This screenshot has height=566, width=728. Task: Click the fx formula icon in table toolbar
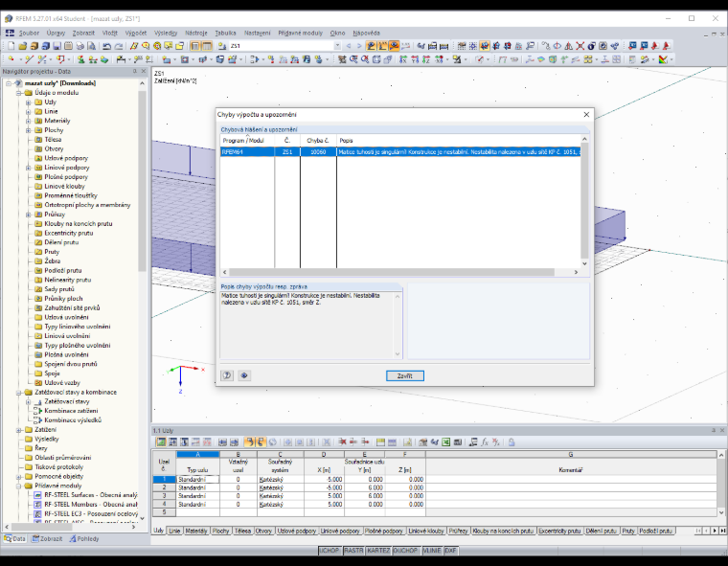pyautogui.click(x=485, y=442)
